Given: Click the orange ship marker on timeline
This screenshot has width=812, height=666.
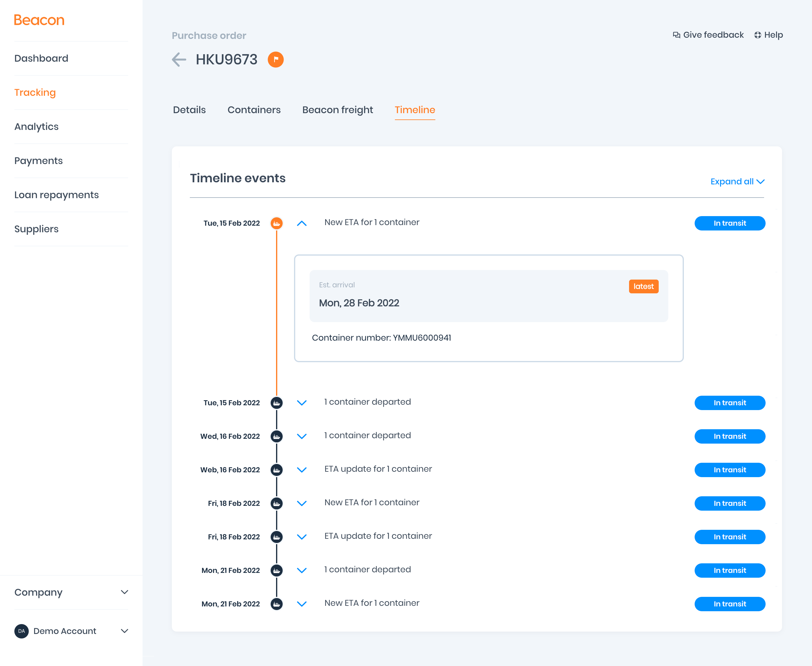Looking at the screenshot, I should (276, 223).
